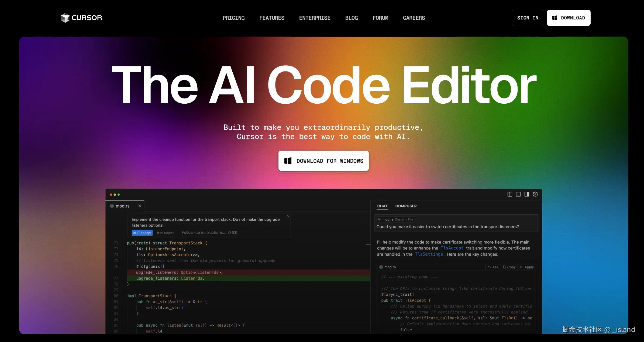Click the Copy code block icon
Image resolution: width=644 pixels, height=342 pixels.
click(509, 267)
